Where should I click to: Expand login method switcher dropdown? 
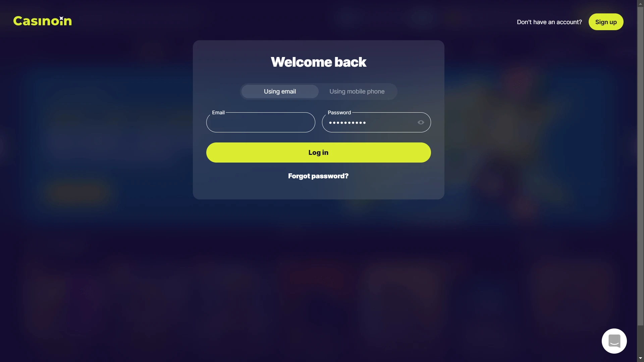coord(318,91)
